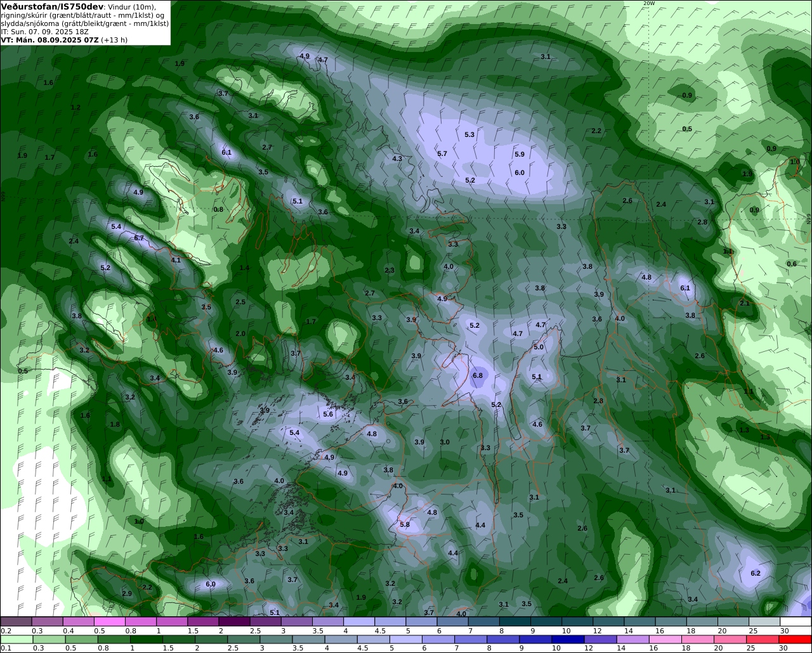Click the dark teal 8–9 swatch in upper legend

click(515, 622)
